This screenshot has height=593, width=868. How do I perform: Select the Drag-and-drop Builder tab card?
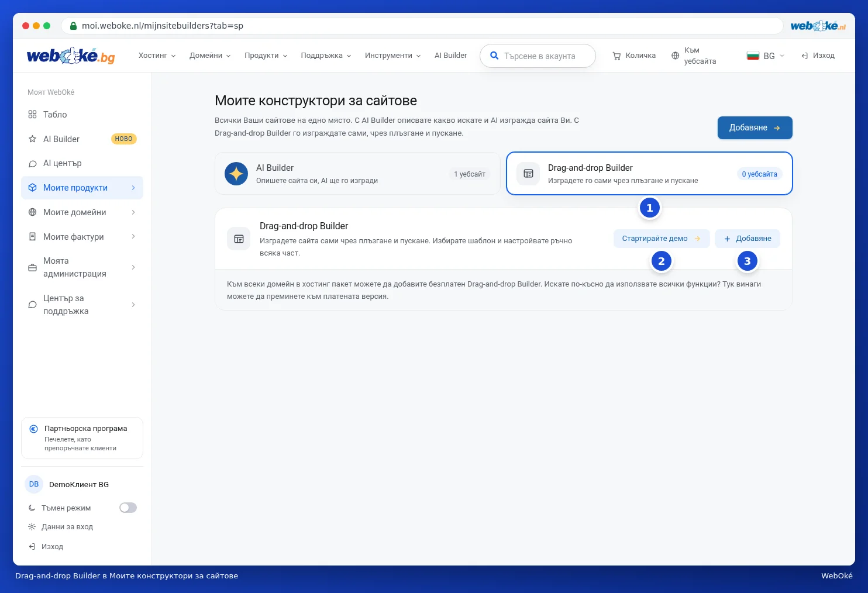coord(649,174)
